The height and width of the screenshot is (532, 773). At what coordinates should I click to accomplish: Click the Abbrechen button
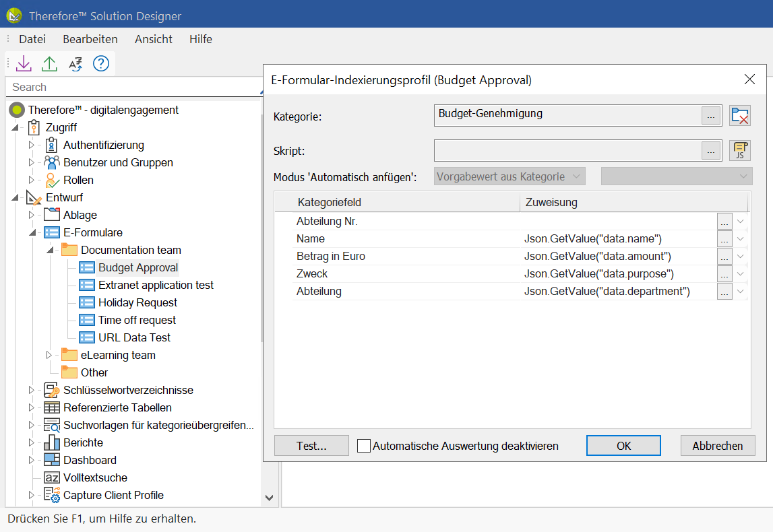[718, 446]
